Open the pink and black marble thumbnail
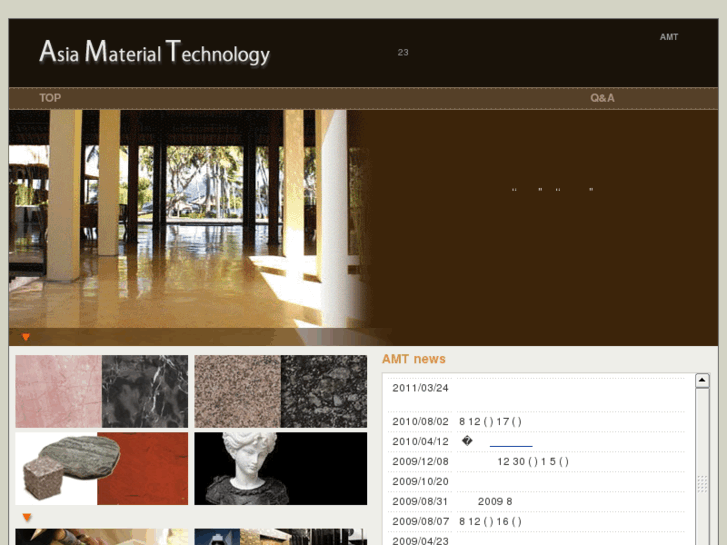Image resolution: width=727 pixels, height=545 pixels. click(x=102, y=391)
